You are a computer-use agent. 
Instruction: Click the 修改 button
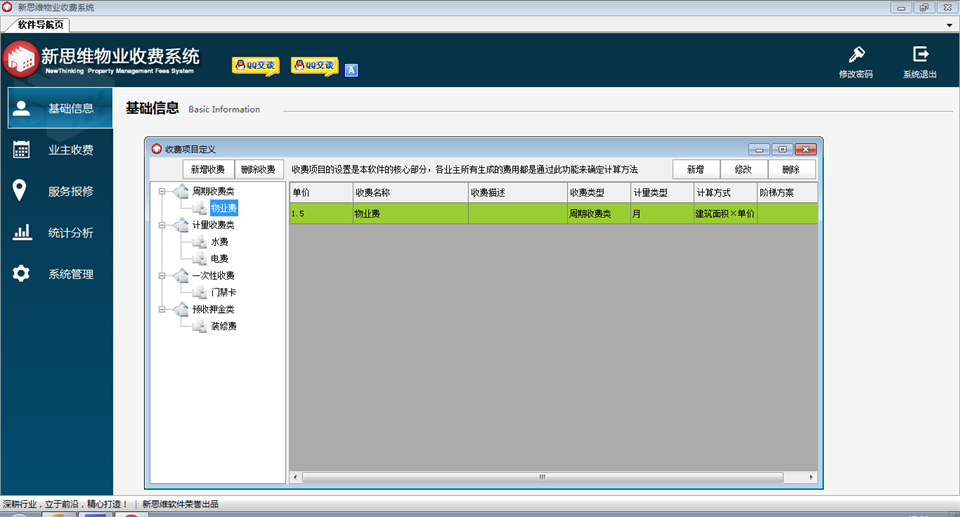(x=743, y=170)
